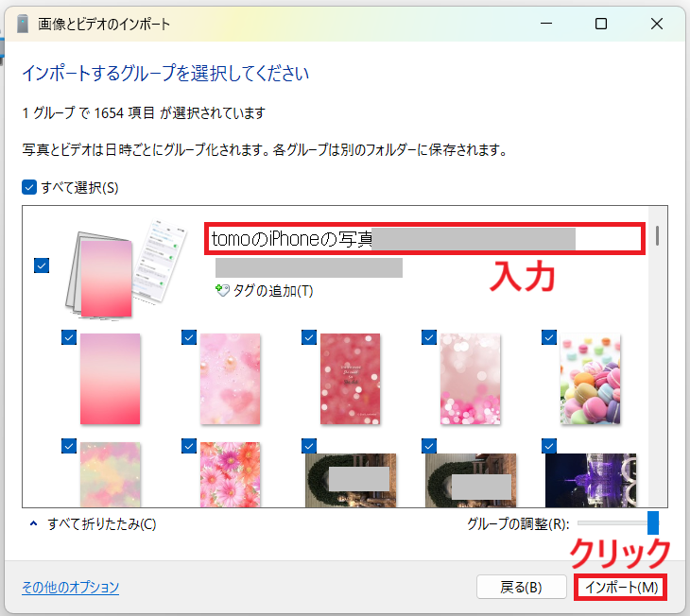Click the import device icon in title bar
Viewport: 690px width, 616px height.
pos(23,25)
